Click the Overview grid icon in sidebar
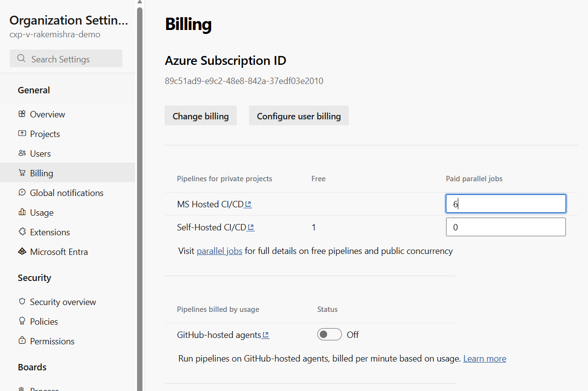The width and height of the screenshot is (588, 391). [x=22, y=113]
